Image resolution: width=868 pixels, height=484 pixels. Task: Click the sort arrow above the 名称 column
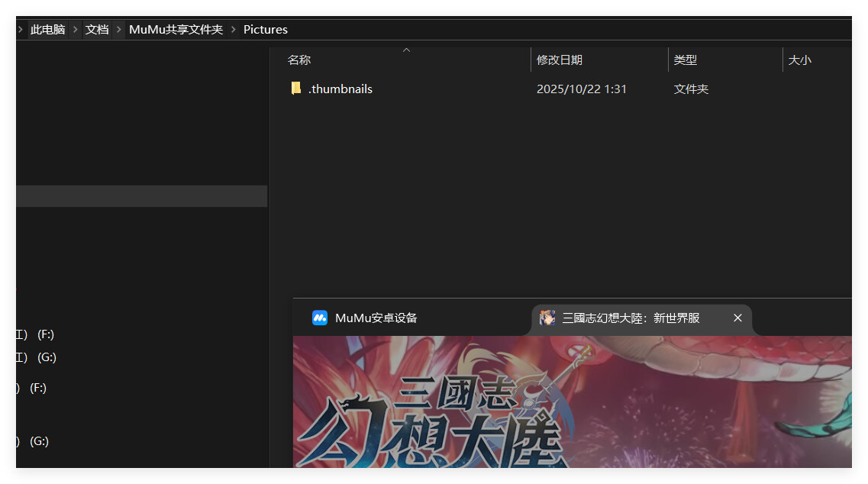pos(406,50)
